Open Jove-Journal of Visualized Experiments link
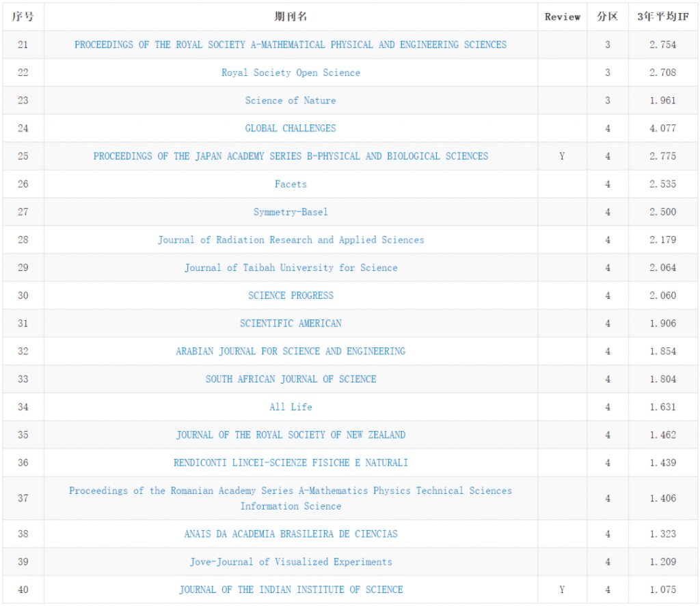 pyautogui.click(x=291, y=562)
